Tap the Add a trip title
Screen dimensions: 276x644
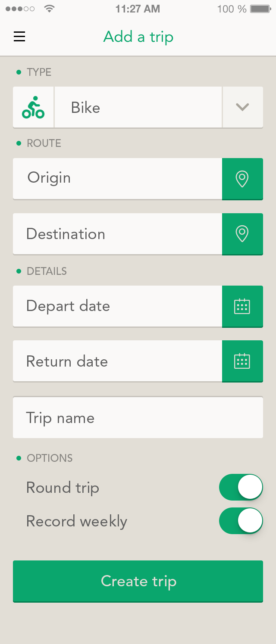(138, 37)
